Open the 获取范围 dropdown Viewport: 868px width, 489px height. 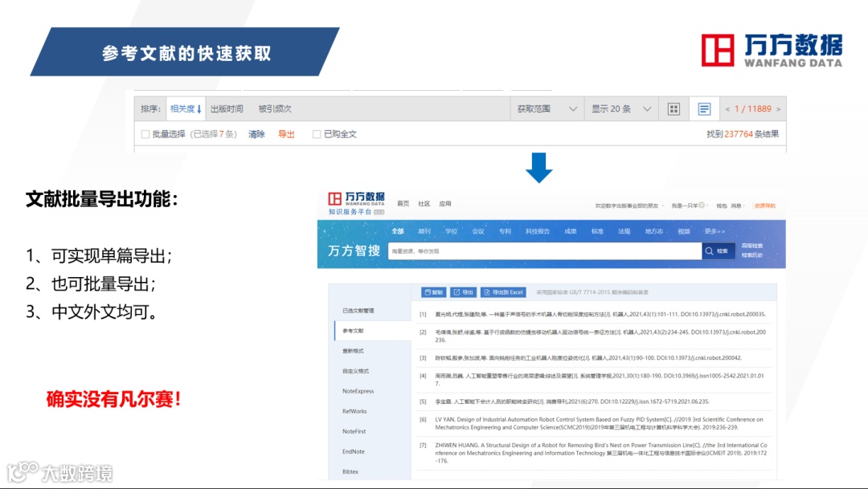click(547, 109)
